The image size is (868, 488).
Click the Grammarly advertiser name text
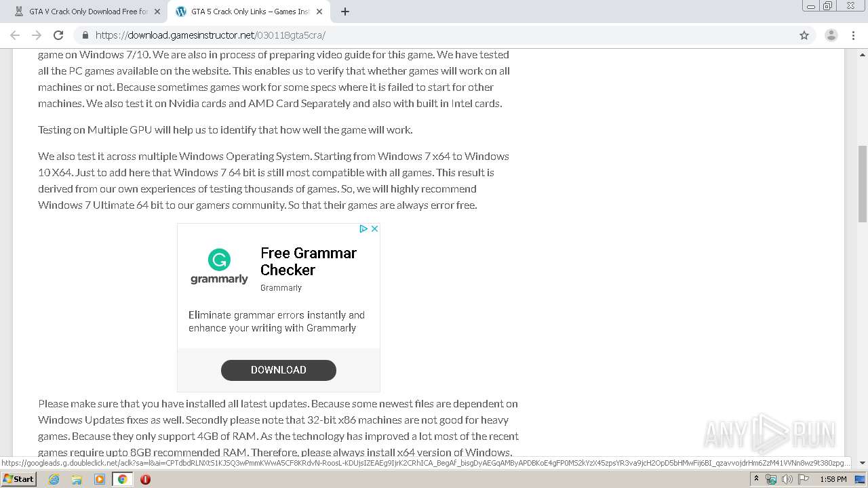click(281, 288)
